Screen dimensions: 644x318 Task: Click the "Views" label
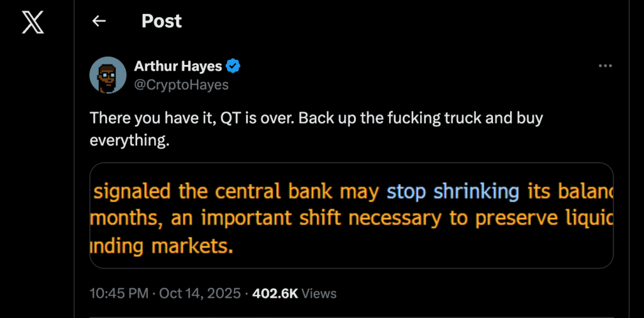[319, 293]
